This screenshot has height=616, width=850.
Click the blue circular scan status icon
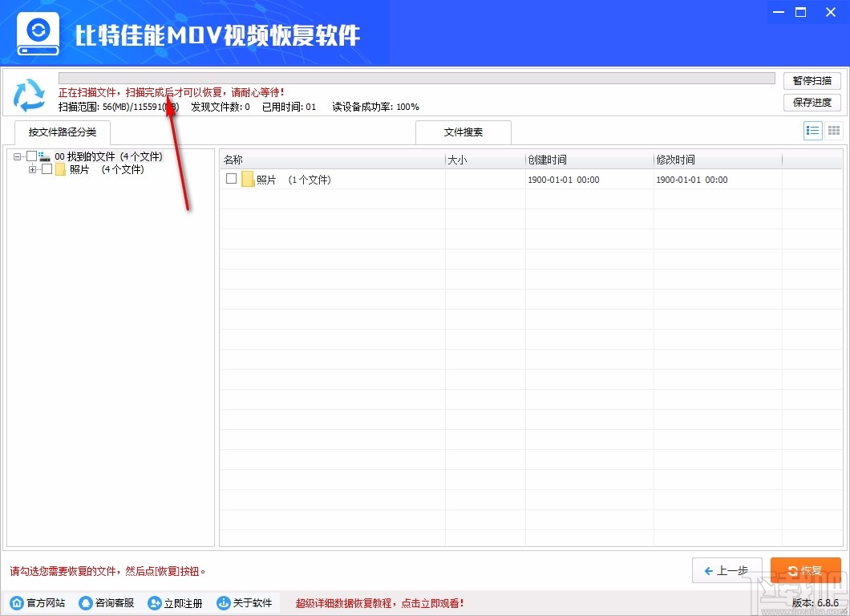point(30,94)
